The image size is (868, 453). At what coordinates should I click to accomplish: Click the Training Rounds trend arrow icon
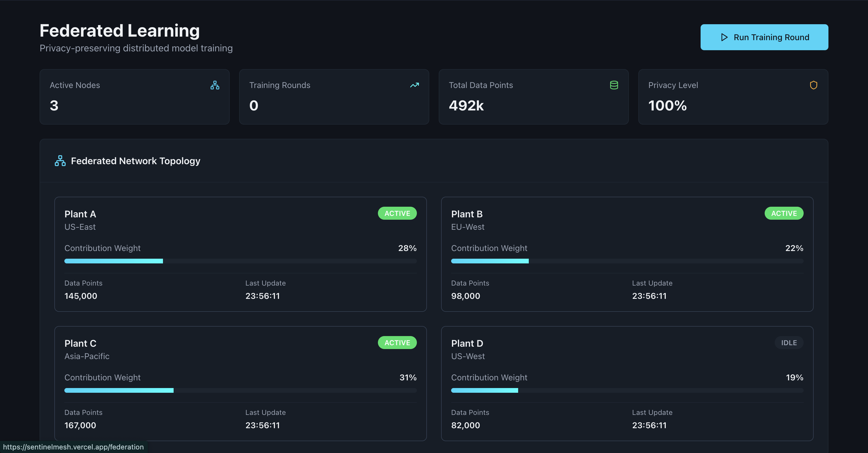click(414, 85)
